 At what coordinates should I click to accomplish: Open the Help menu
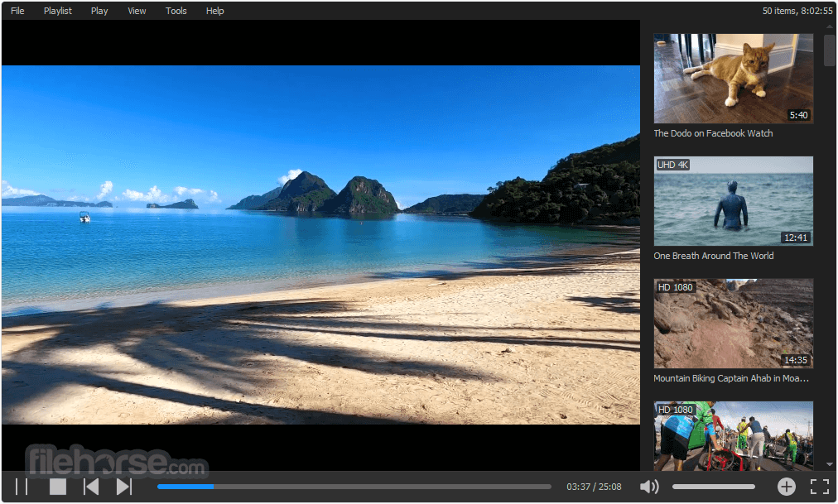click(x=214, y=11)
